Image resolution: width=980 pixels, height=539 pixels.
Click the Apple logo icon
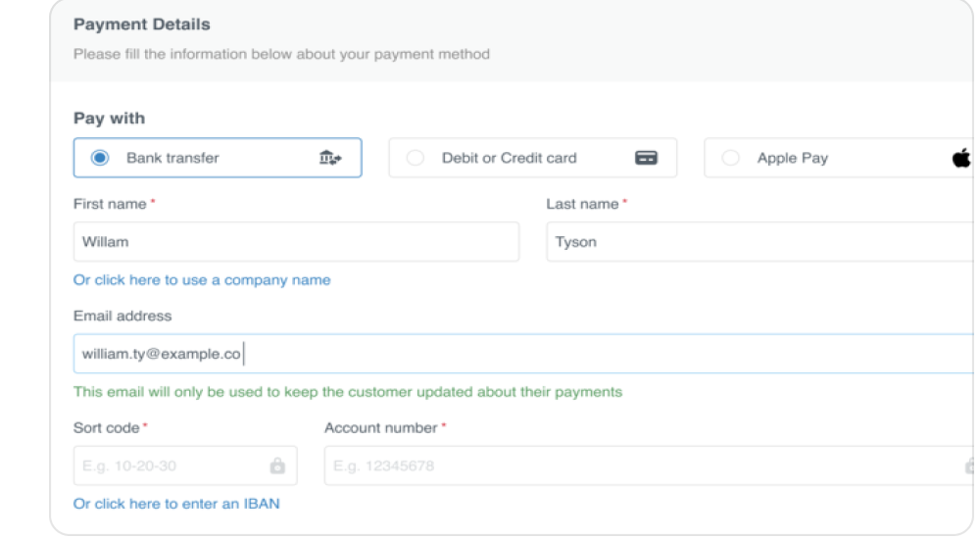point(961,158)
